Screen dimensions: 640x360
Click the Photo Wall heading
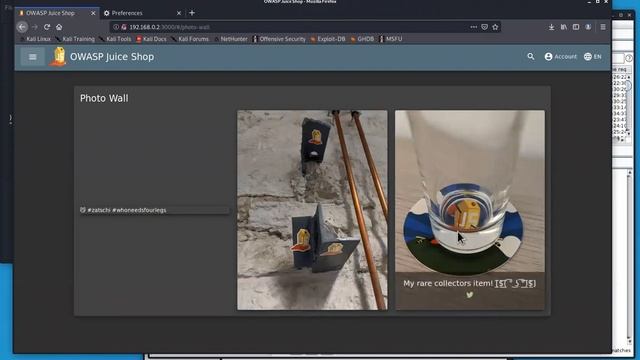click(x=104, y=98)
